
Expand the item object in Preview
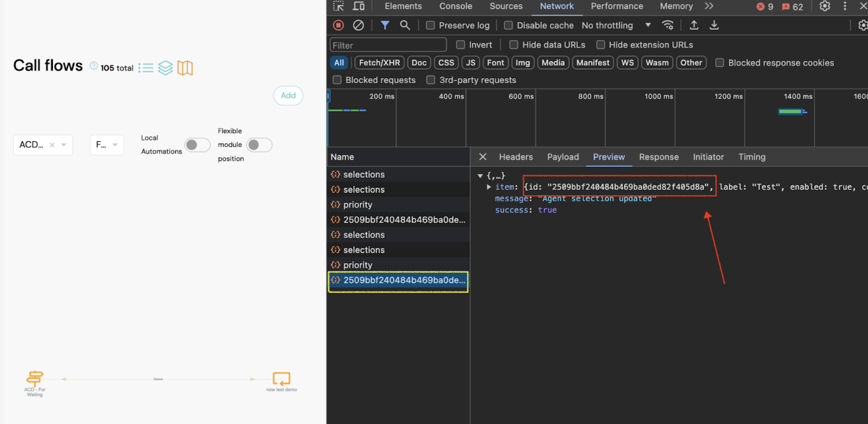(488, 187)
